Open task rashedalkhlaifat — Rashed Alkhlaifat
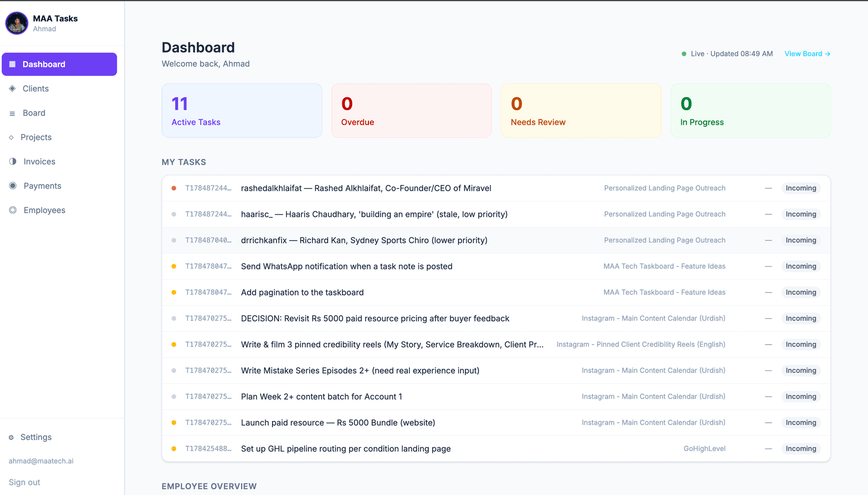The width and height of the screenshot is (868, 495). 496,188
